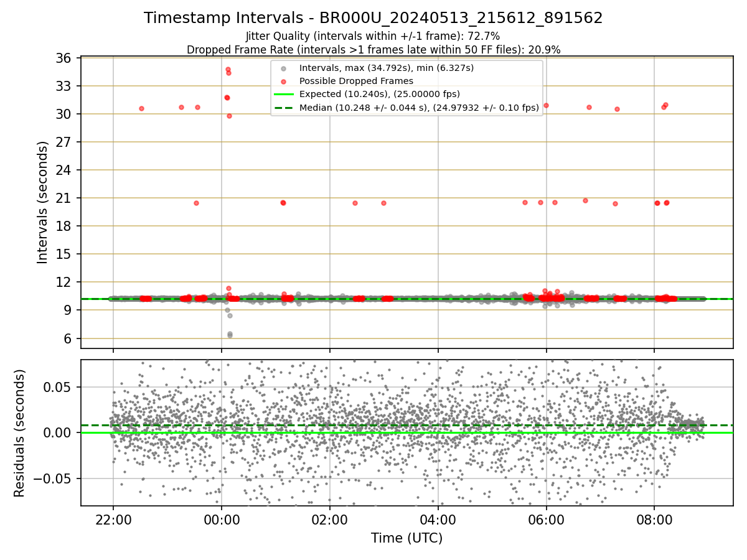This screenshot has width=747, height=560.
Task: Click the '04:00' x-axis tick label
Action: click(438, 520)
